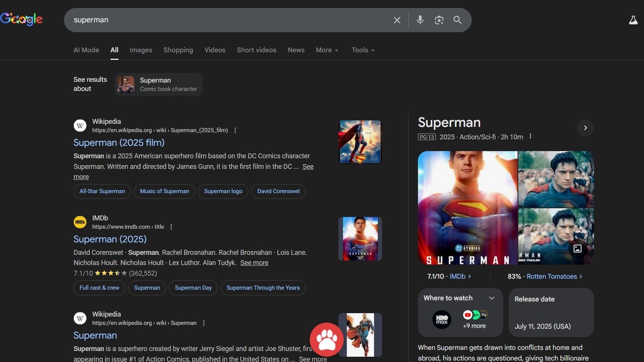
Task: Open more options in the Superman knowledge panel
Action: tap(530, 137)
